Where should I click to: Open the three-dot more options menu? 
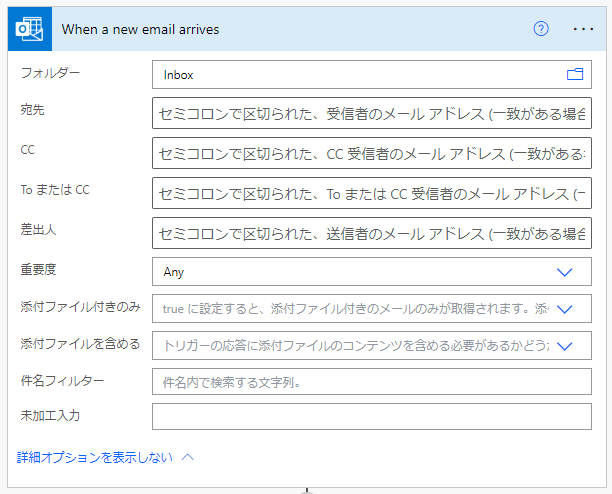[x=583, y=29]
